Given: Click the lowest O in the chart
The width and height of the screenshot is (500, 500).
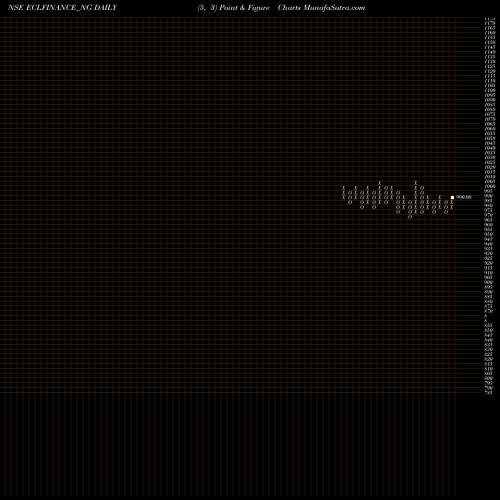Looking at the screenshot, I should coord(410,217).
